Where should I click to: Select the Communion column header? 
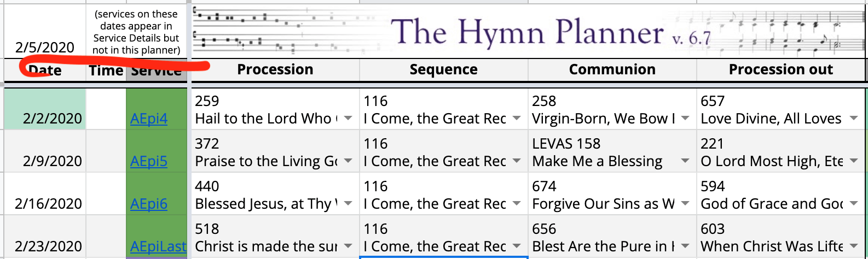[x=612, y=70]
